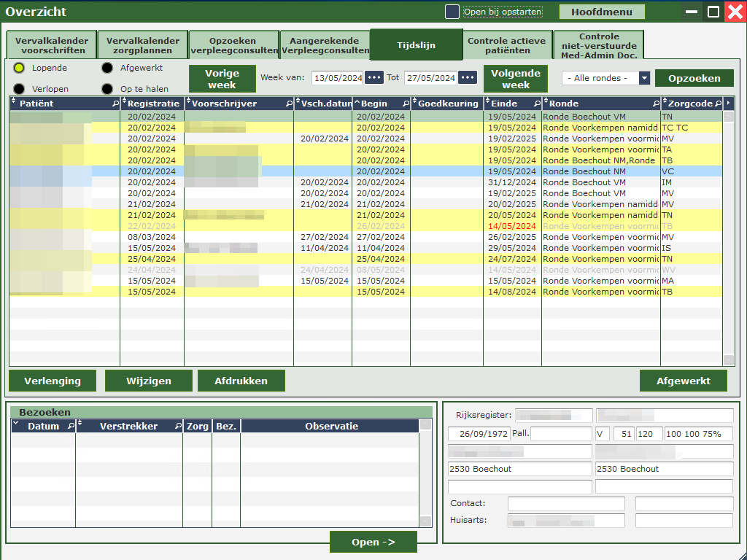This screenshot has width=747, height=560.
Task: Click search icon in Patiënt column header
Action: click(115, 104)
